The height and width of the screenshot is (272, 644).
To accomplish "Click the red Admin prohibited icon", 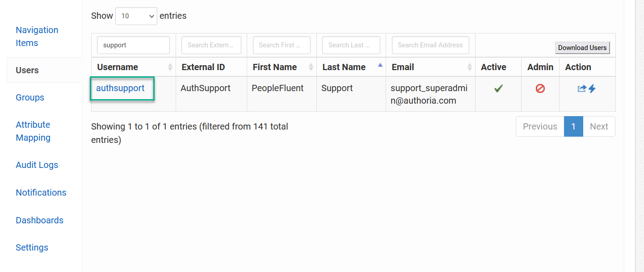I will click(540, 88).
